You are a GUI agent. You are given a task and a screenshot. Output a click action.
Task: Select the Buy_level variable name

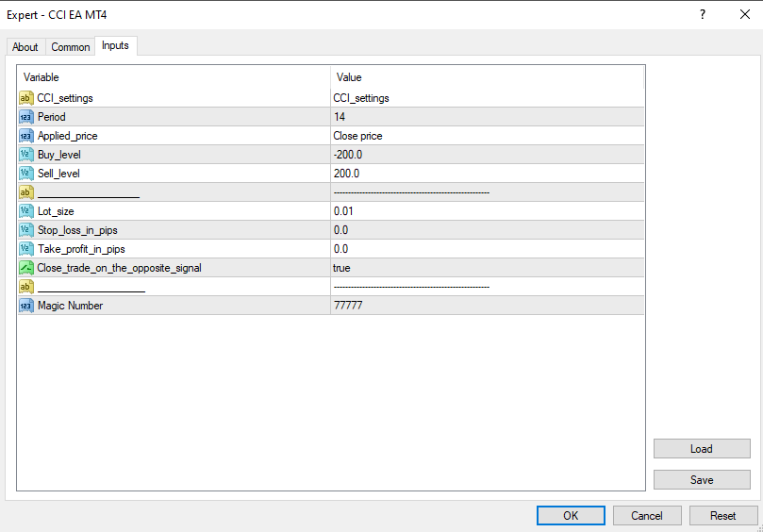(x=59, y=156)
